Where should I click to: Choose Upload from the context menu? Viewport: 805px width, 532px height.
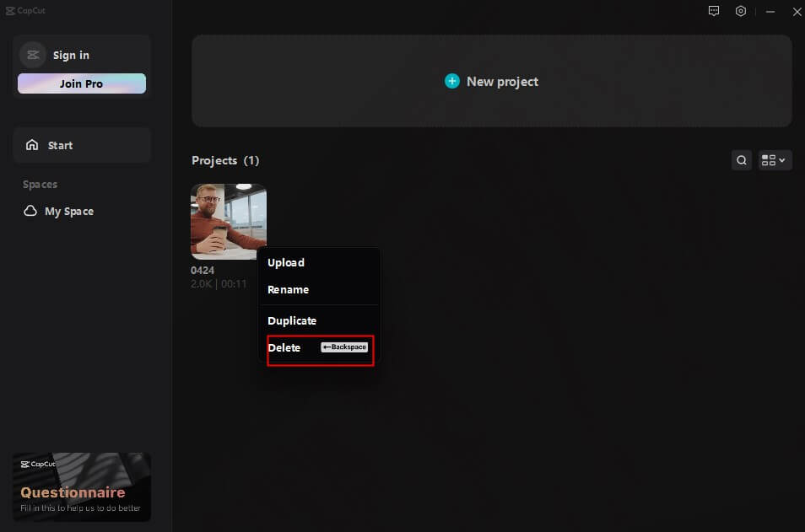(286, 262)
